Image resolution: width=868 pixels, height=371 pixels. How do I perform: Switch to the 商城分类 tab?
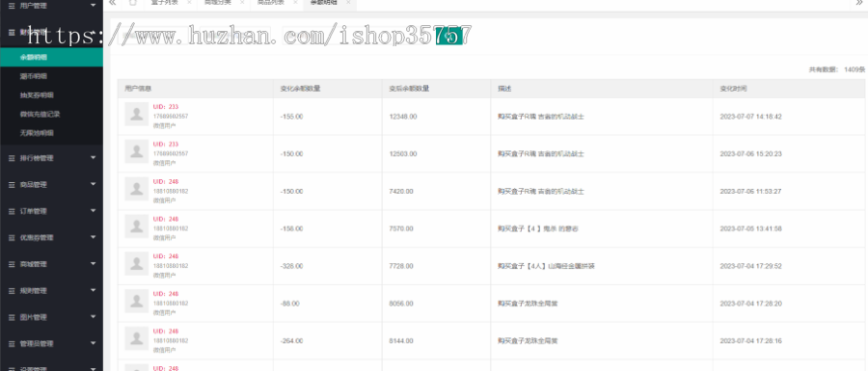coord(218,3)
